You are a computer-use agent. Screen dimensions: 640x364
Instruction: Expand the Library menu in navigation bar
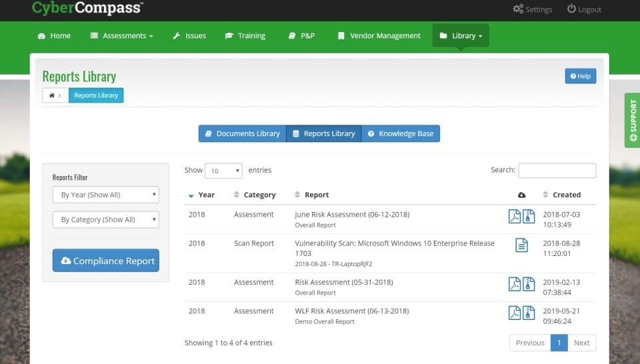click(x=461, y=36)
